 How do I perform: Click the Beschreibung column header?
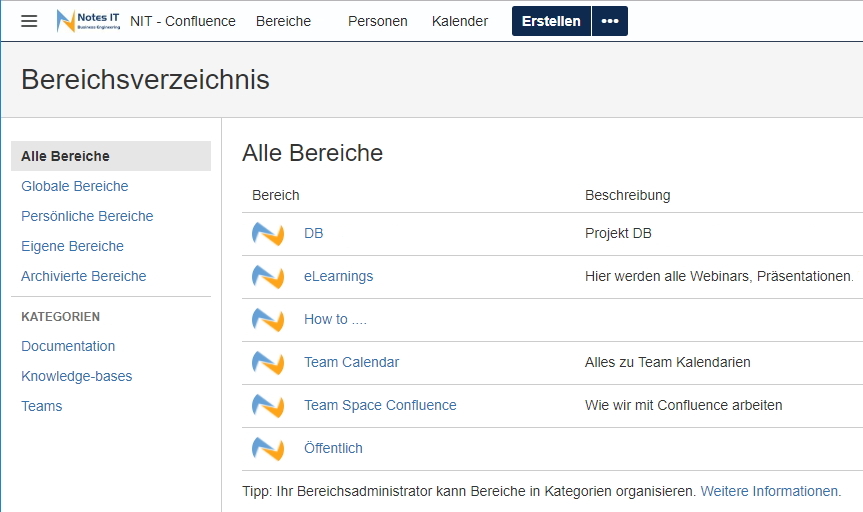(x=627, y=195)
